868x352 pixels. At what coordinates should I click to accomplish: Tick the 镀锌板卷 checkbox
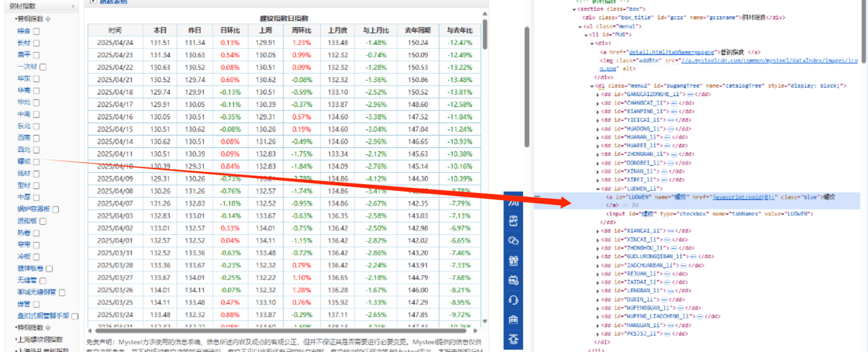[49, 268]
